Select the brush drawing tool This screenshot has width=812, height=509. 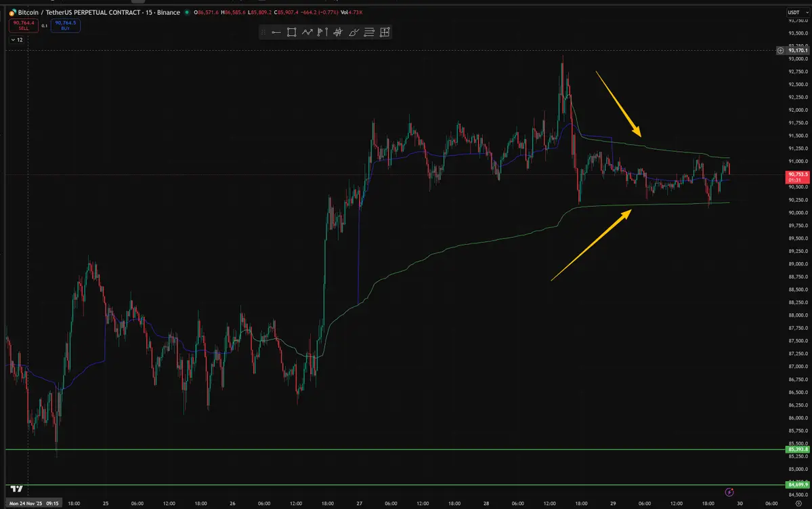point(354,32)
